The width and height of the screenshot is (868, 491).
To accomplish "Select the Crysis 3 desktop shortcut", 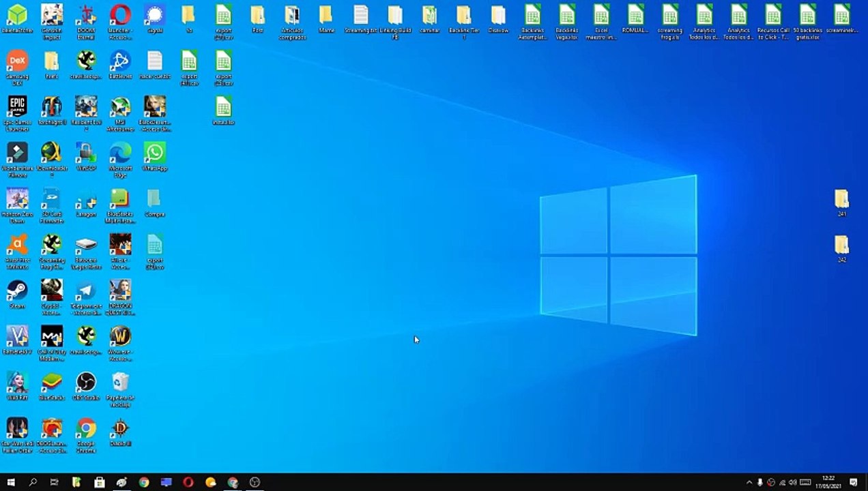I will pyautogui.click(x=52, y=297).
